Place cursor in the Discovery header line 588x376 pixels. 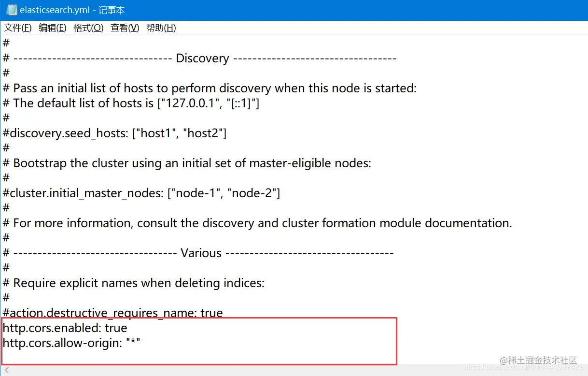coord(199,58)
